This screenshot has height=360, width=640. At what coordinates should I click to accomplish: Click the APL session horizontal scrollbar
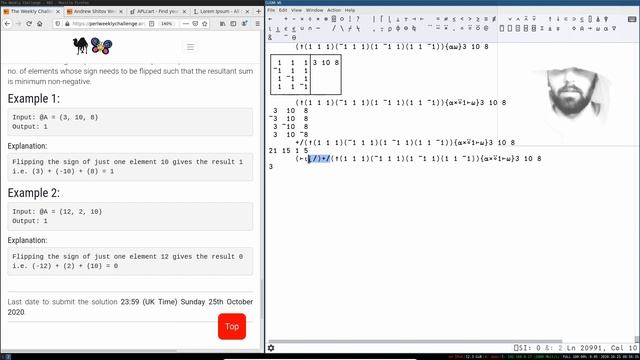click(x=415, y=341)
